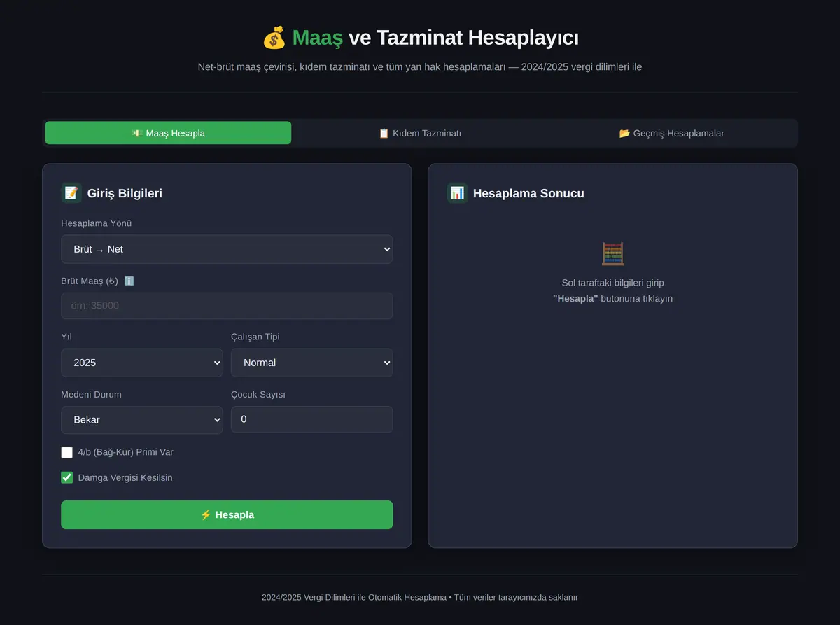The height and width of the screenshot is (625, 840).
Task: Open the Hesaplama Yönü dropdown
Action: pos(227,249)
